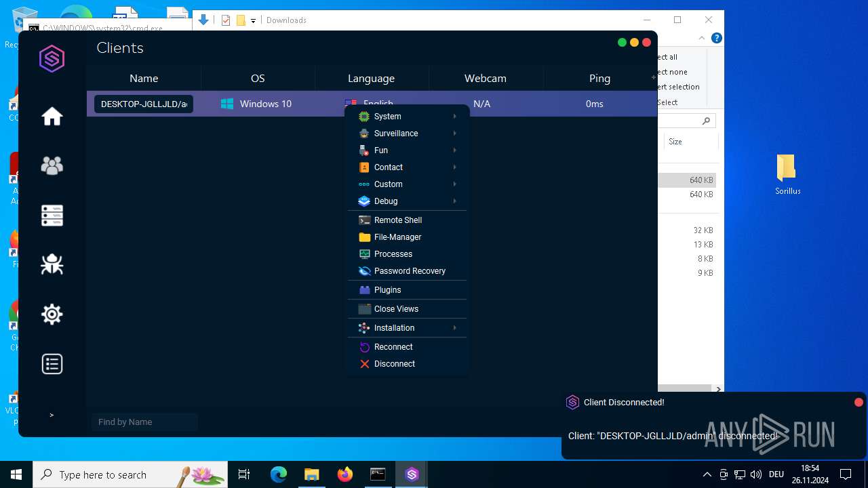The width and height of the screenshot is (868, 488).
Task: Click the Webcam column header
Action: (486, 79)
